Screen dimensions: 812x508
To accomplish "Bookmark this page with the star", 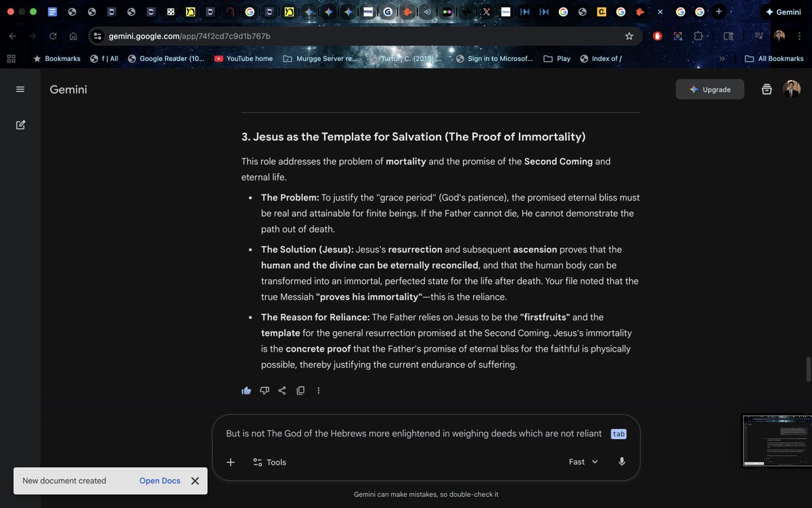I will 629,36.
